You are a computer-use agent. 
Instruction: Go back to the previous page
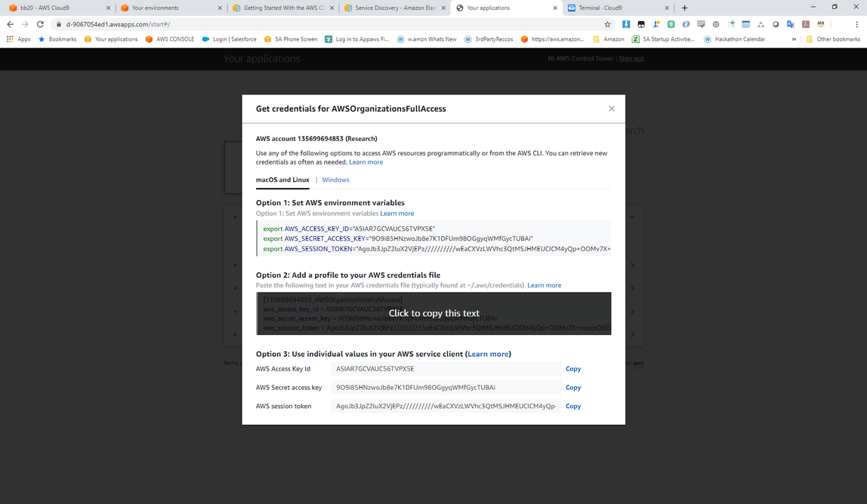(x=10, y=24)
